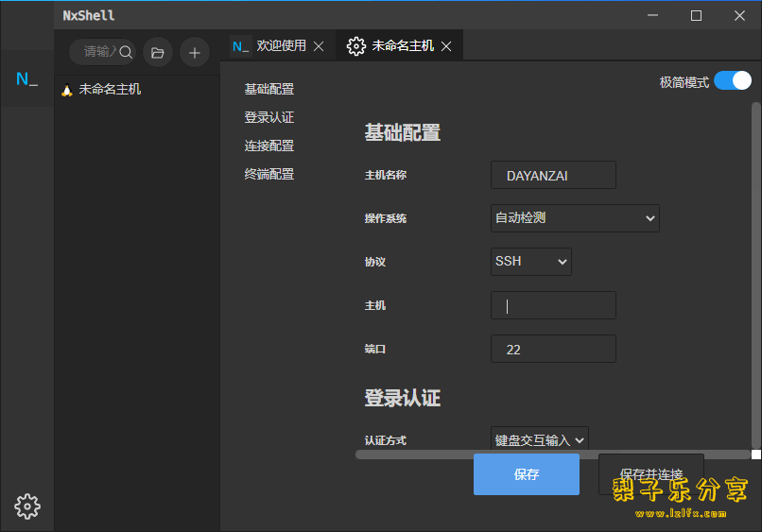Open the 操作系统 dropdown showing 自动检测
Screen dimensions: 762x532
coord(575,218)
